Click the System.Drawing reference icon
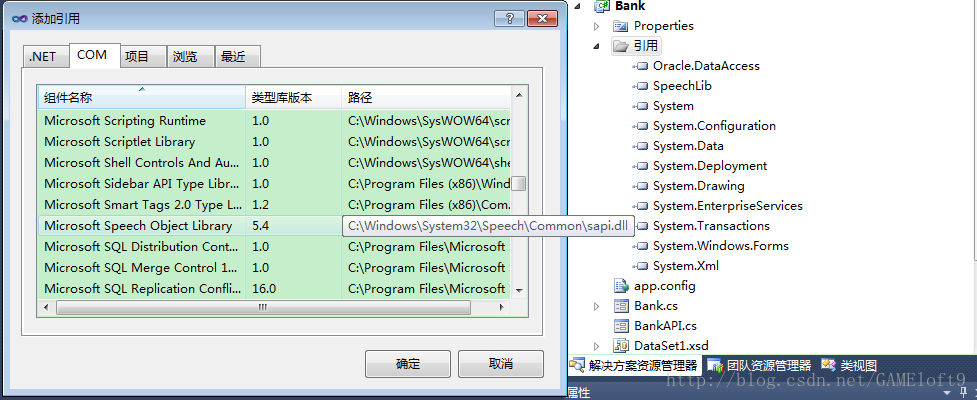 point(640,186)
